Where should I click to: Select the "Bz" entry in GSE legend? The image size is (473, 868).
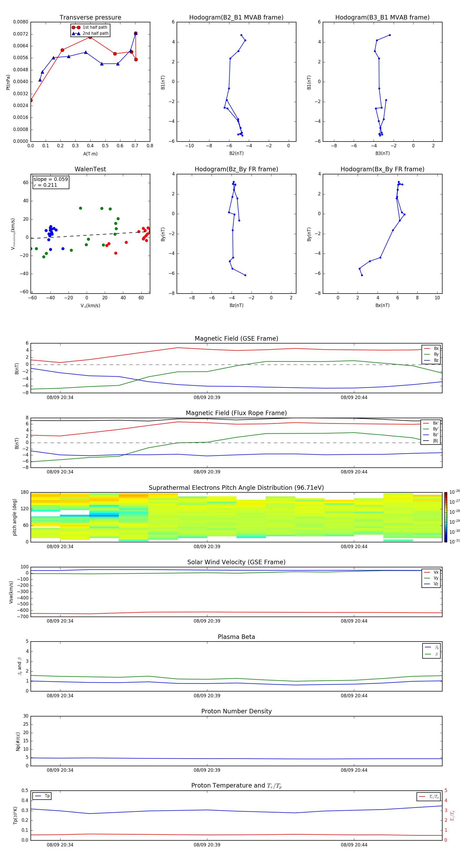point(431,360)
